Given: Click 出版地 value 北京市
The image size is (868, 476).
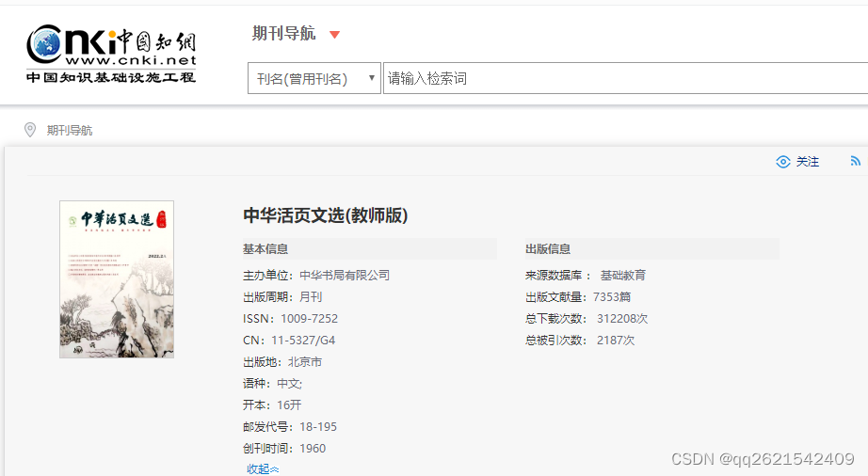Looking at the screenshot, I should tap(304, 362).
